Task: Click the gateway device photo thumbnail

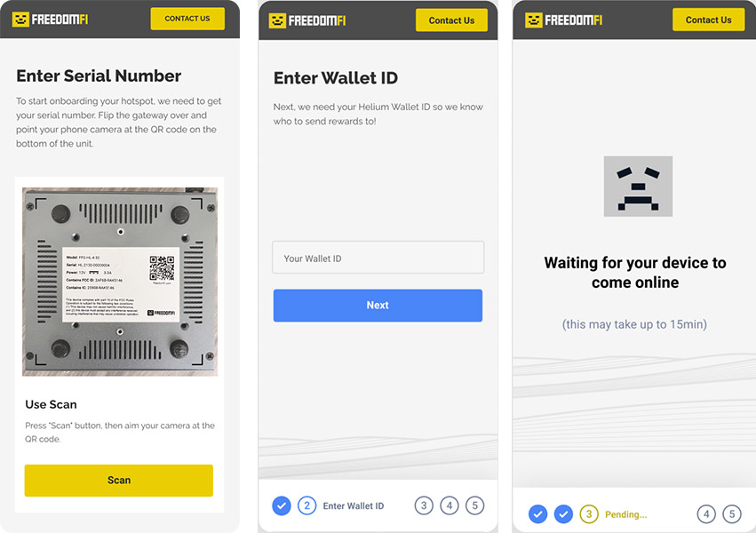Action: coord(120,282)
